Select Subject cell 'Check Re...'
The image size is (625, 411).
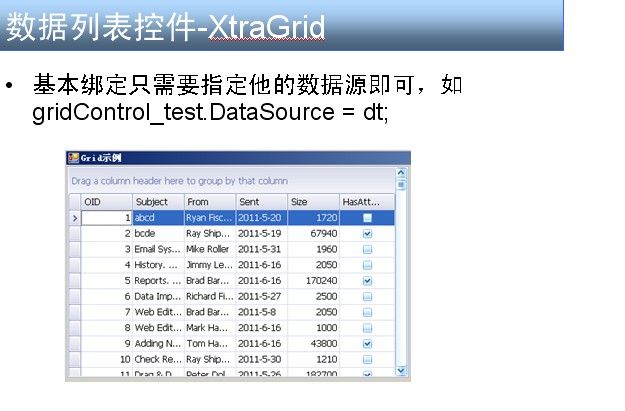pos(158,360)
